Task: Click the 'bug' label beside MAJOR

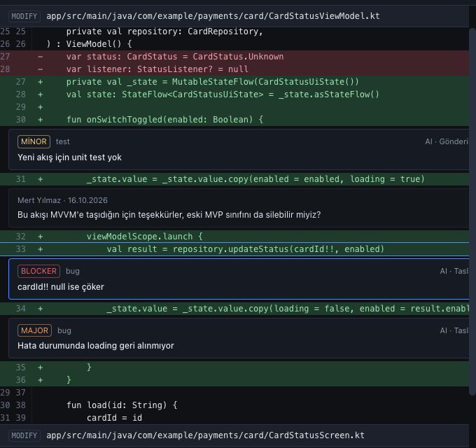Action: 64,330
